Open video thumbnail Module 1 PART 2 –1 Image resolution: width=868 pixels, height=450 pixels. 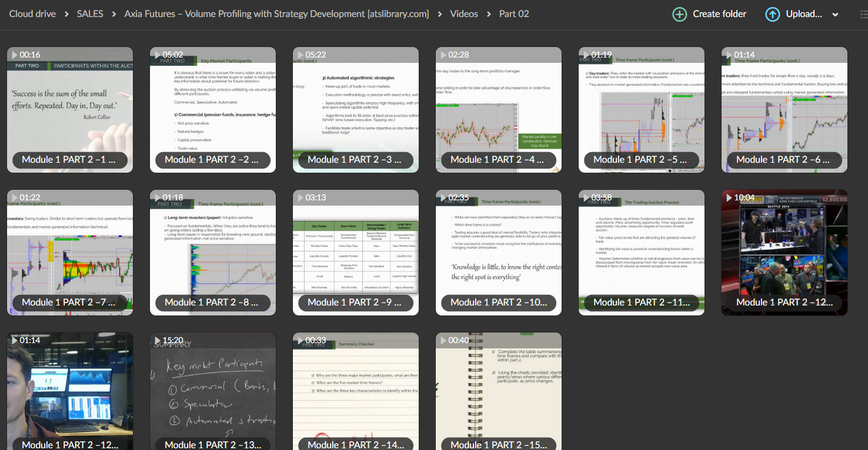70,110
